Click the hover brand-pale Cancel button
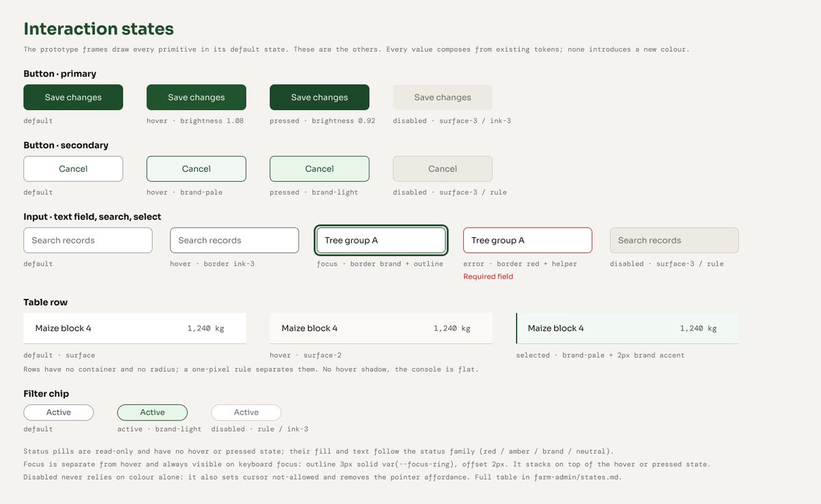Viewport: 821px width, 504px height. coord(196,169)
